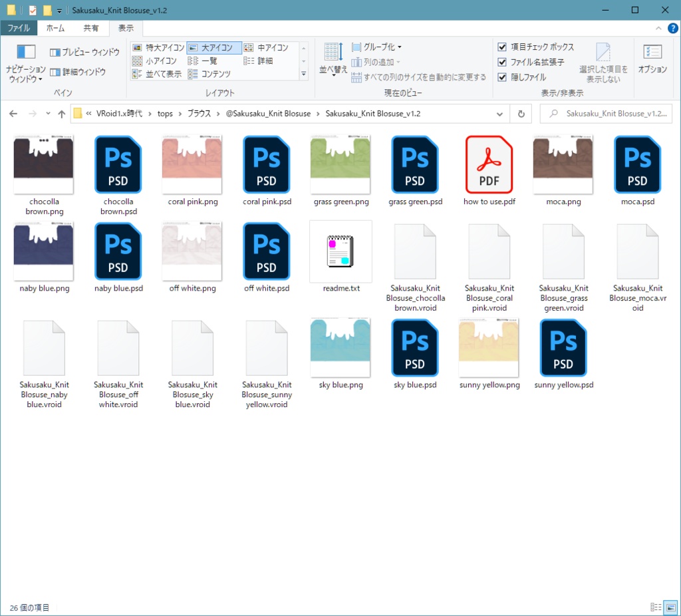
Task: Expand the layout gallery with bottom arrow
Action: point(303,75)
